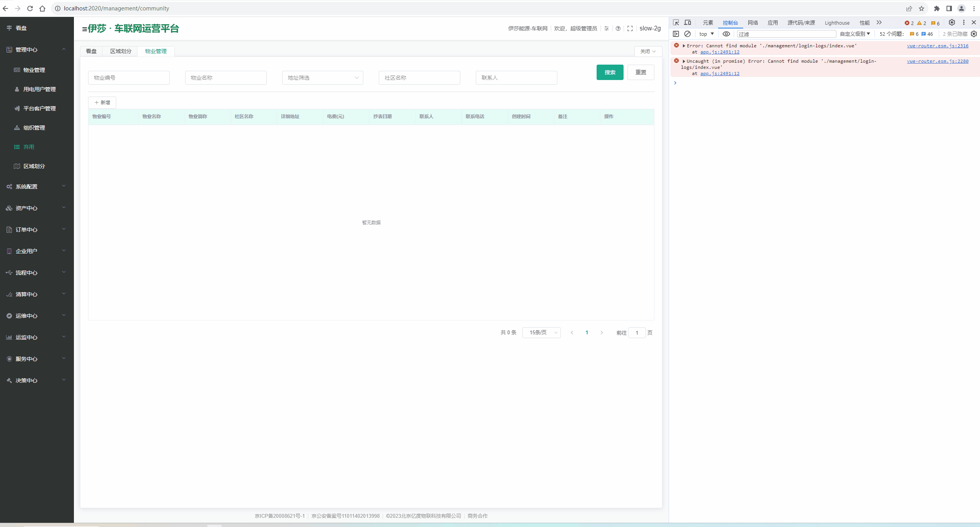The image size is (980, 527).
Task: Clear console with the ban icon
Action: 687,34
